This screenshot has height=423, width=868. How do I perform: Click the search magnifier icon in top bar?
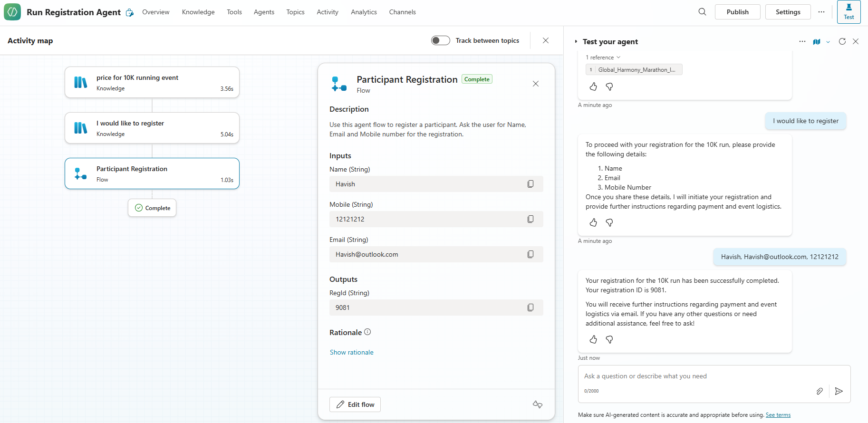click(x=702, y=12)
